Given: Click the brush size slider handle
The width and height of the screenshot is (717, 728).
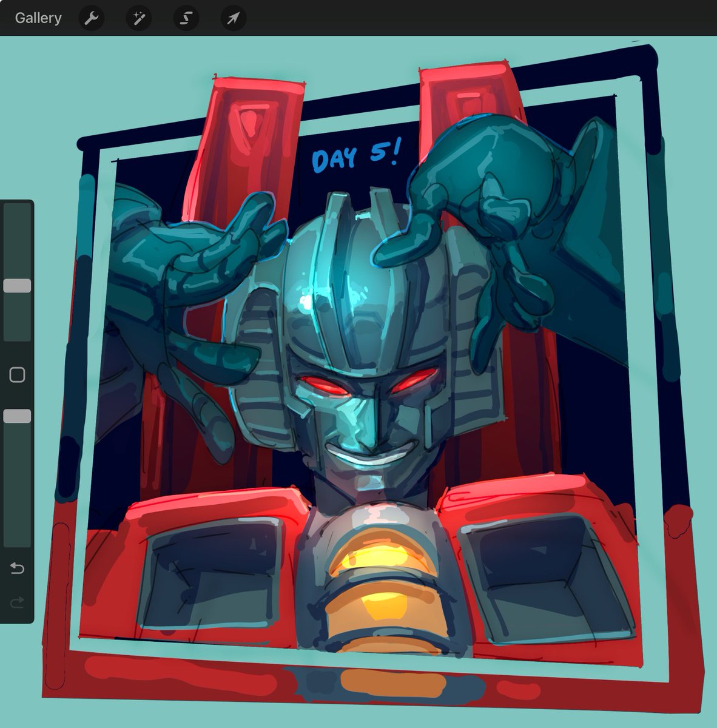Looking at the screenshot, I should 17,286.
